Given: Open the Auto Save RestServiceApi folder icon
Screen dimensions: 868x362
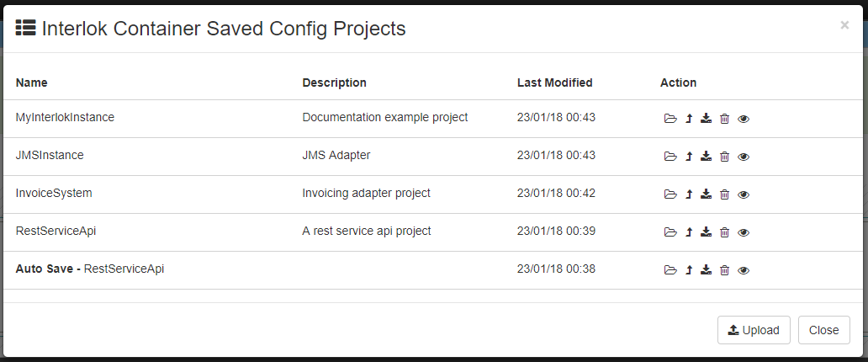Looking at the screenshot, I should 670,270.
